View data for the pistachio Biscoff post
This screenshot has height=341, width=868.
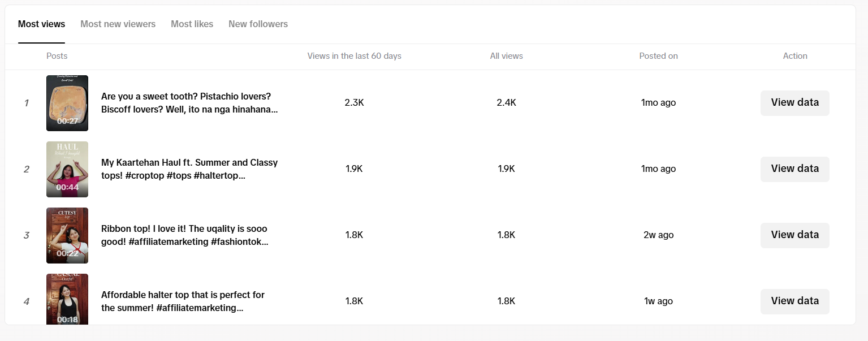pyautogui.click(x=794, y=103)
